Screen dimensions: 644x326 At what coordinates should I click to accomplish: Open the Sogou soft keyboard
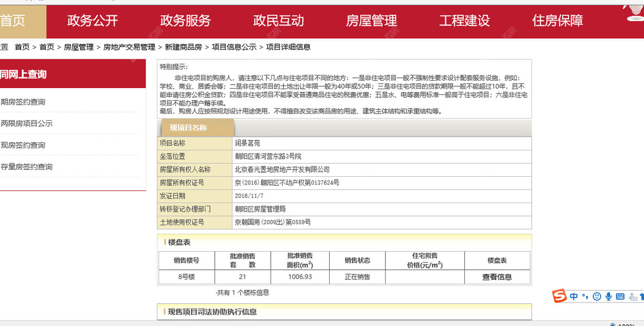[620, 296]
